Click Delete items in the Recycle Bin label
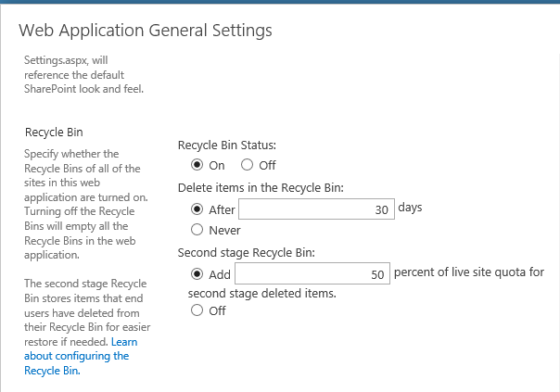 (x=261, y=188)
